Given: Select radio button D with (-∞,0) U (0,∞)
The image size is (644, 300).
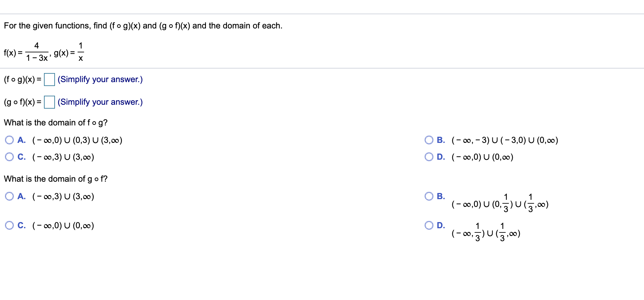Looking at the screenshot, I should (429, 157).
